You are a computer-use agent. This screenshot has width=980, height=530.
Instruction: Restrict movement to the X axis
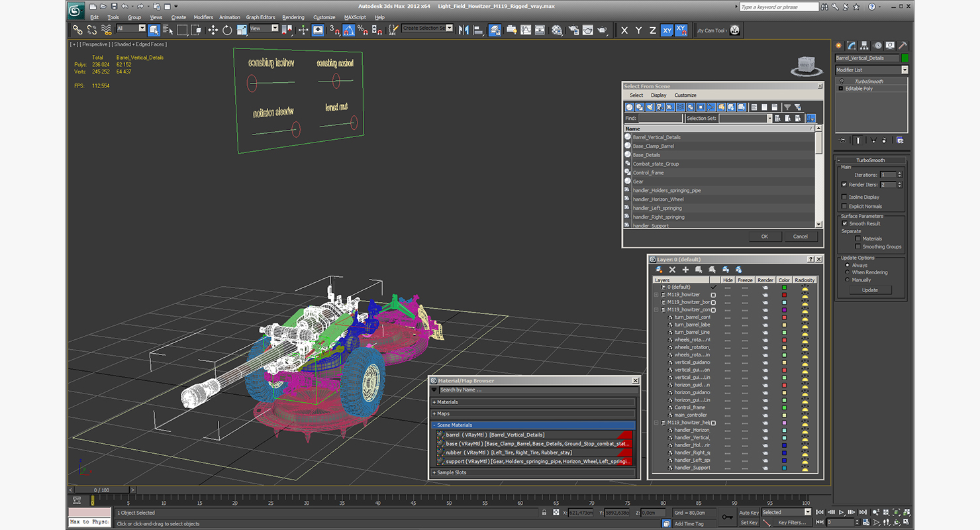(624, 30)
